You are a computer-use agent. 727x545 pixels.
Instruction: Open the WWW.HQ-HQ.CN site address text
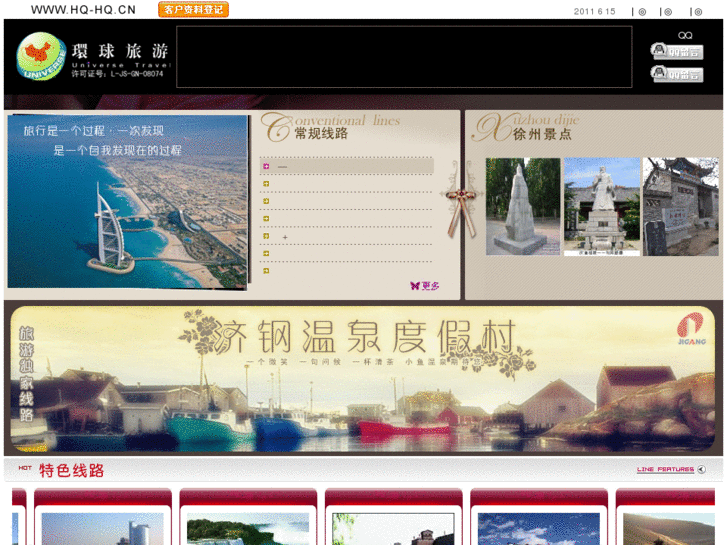click(x=83, y=10)
